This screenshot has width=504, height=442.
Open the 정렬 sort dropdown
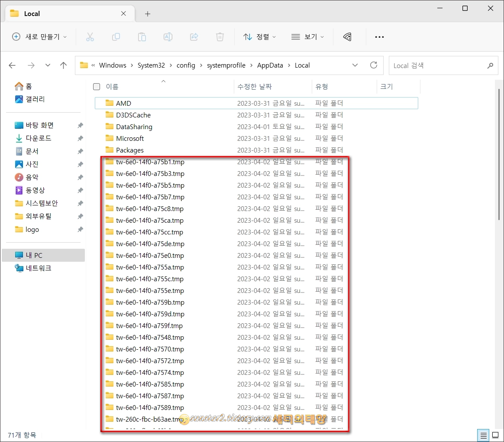point(259,37)
